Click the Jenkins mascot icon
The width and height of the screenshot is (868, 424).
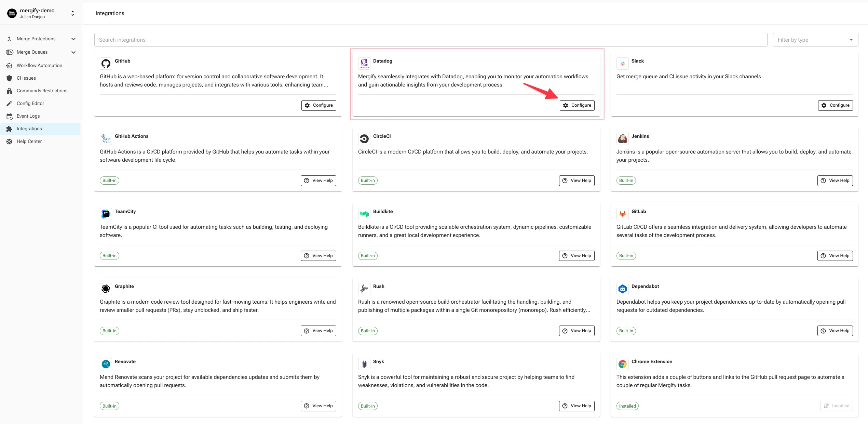pyautogui.click(x=622, y=138)
